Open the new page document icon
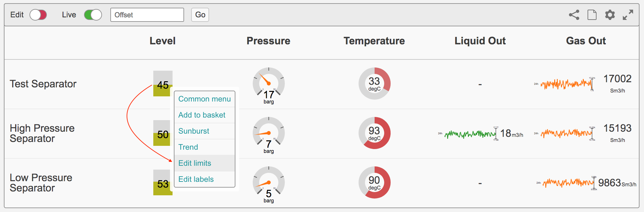This screenshot has height=212, width=644. coord(592,15)
